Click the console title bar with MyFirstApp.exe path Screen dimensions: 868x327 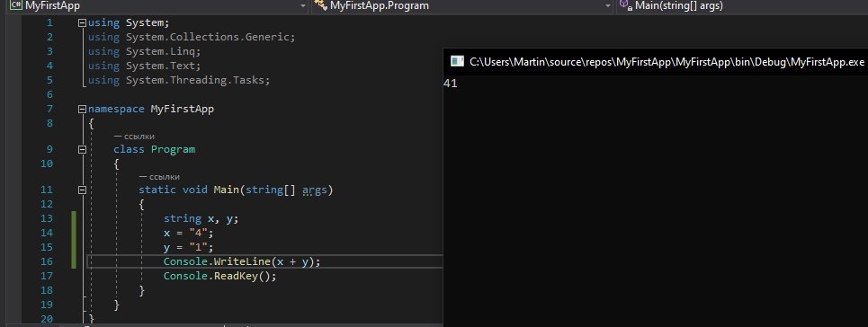[656, 61]
